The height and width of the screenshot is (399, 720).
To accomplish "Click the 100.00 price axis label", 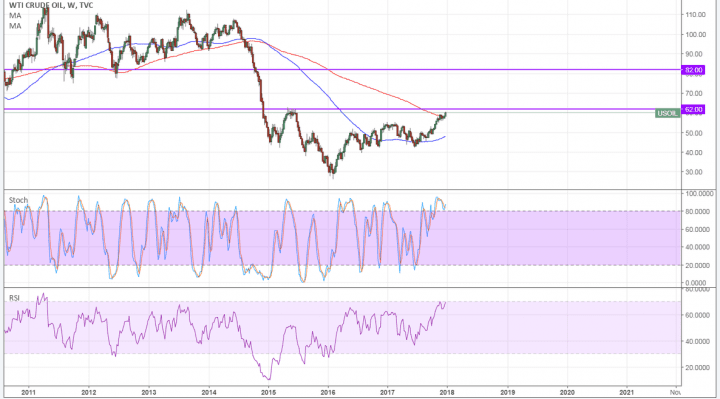I will [696, 34].
